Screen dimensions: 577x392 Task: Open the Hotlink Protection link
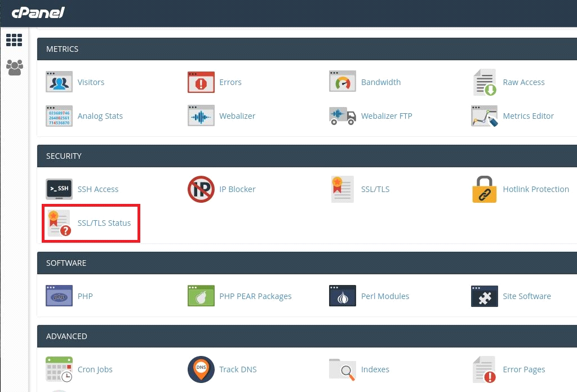[x=536, y=189]
